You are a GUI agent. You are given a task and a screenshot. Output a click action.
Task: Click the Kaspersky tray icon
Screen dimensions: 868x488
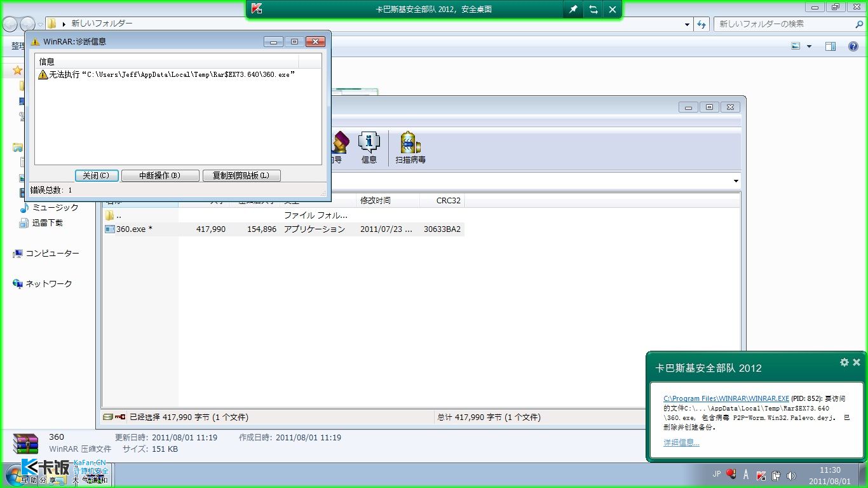pyautogui.click(x=761, y=475)
